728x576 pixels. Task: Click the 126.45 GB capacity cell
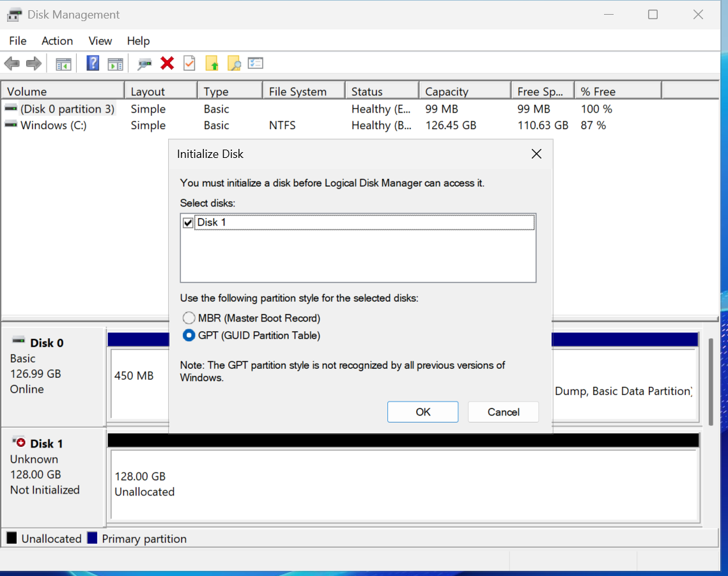[451, 125]
